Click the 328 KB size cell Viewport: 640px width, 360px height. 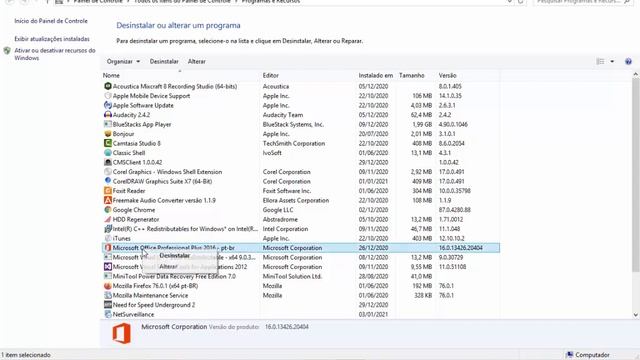[423, 296]
